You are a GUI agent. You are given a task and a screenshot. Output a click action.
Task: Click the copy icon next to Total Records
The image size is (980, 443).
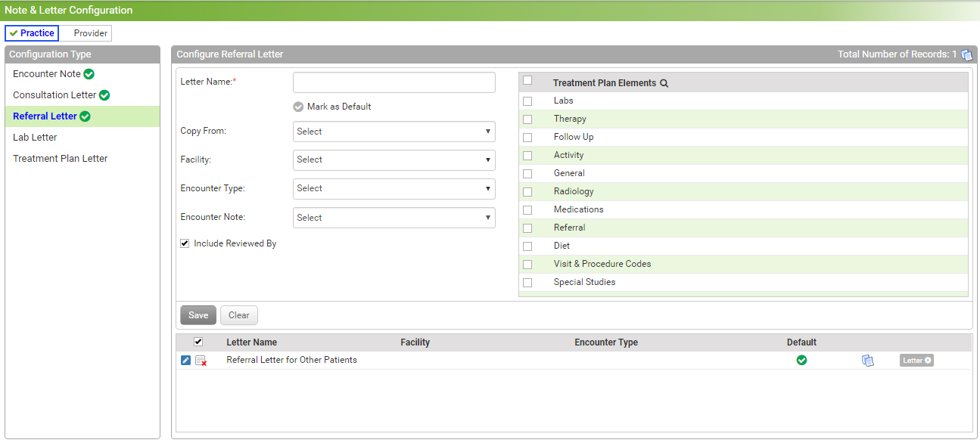point(966,54)
